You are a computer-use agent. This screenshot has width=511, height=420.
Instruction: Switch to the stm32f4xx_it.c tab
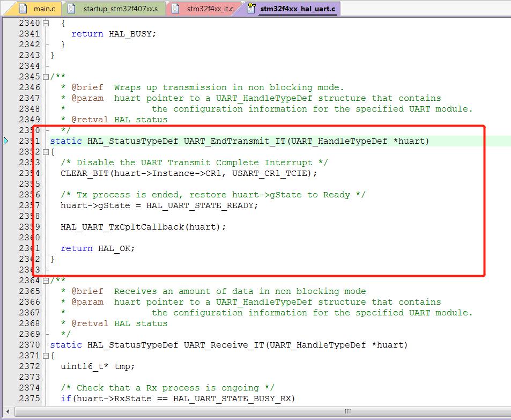204,9
